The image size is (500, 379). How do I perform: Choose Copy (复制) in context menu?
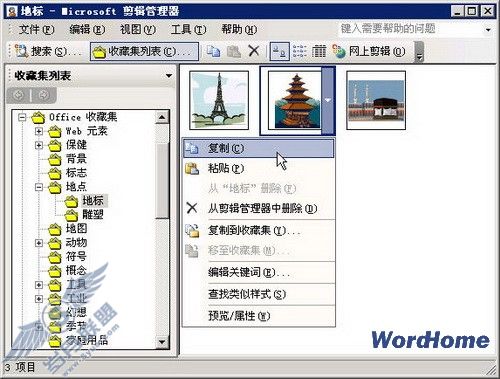[259, 148]
